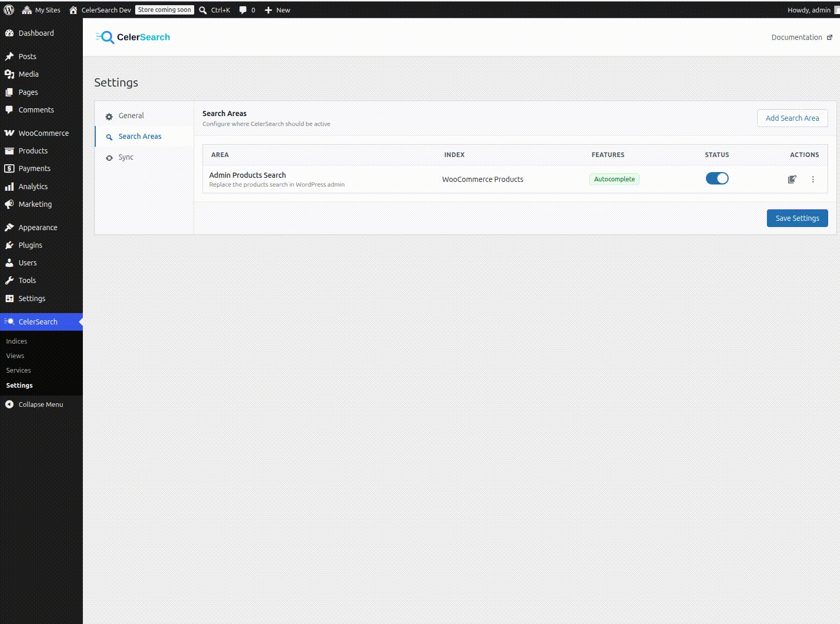Click the Media library icon

coord(9,74)
